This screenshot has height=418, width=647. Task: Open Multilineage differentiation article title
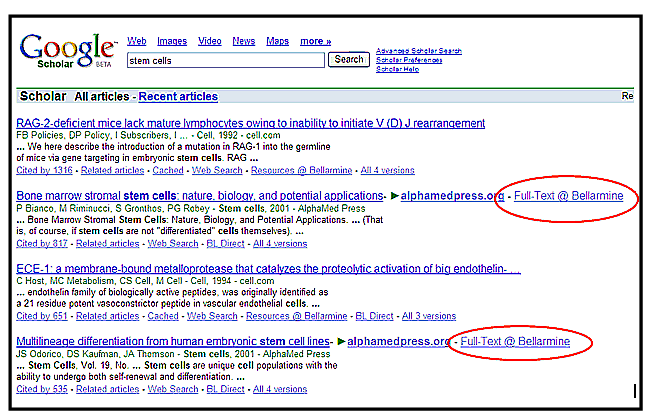tap(173, 341)
